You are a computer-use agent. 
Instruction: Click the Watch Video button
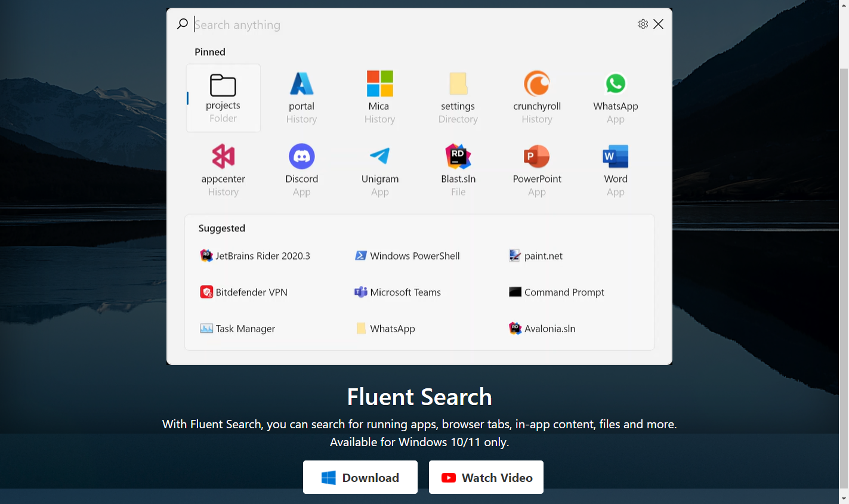486,477
